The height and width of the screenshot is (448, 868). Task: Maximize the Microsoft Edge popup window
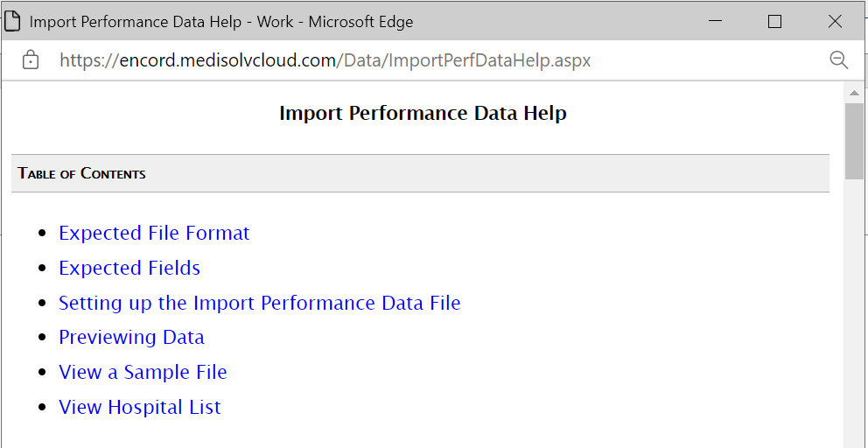(775, 22)
